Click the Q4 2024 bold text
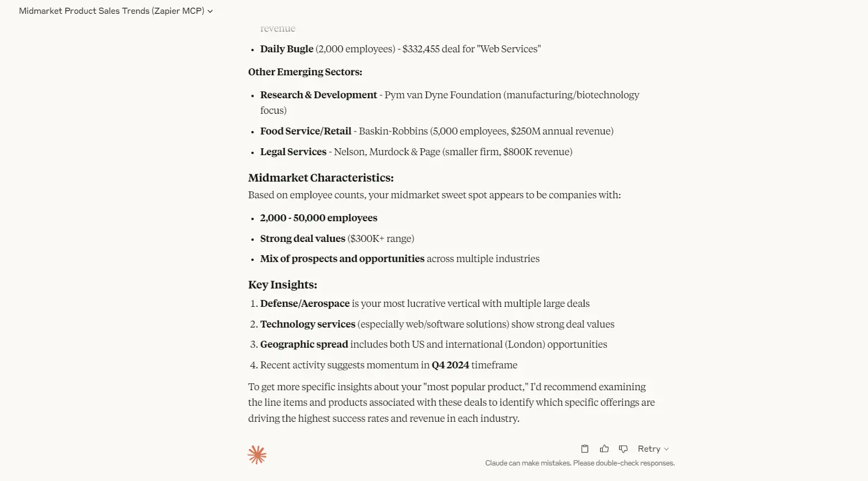This screenshot has width=868, height=481. 451,365
